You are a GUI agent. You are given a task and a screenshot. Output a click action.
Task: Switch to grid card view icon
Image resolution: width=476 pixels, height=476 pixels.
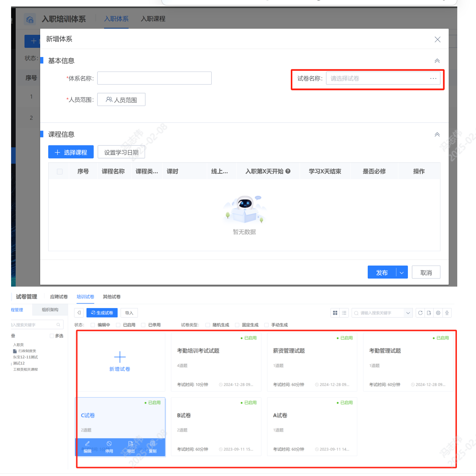(x=335, y=313)
